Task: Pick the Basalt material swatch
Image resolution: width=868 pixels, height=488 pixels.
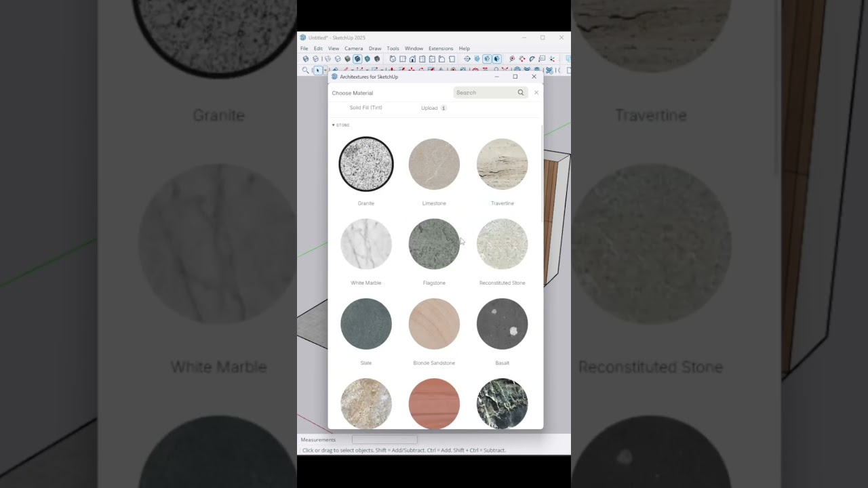Action: tap(502, 324)
